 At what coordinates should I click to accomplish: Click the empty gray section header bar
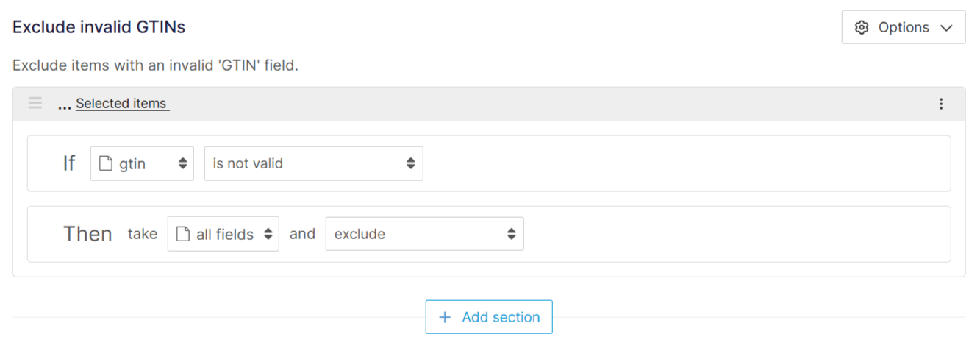(551, 104)
